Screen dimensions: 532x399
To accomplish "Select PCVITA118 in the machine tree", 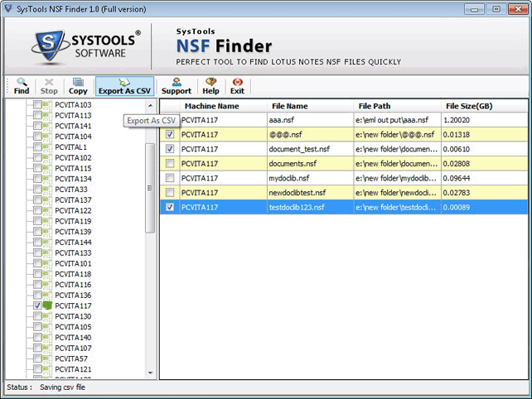I will click(x=73, y=274).
